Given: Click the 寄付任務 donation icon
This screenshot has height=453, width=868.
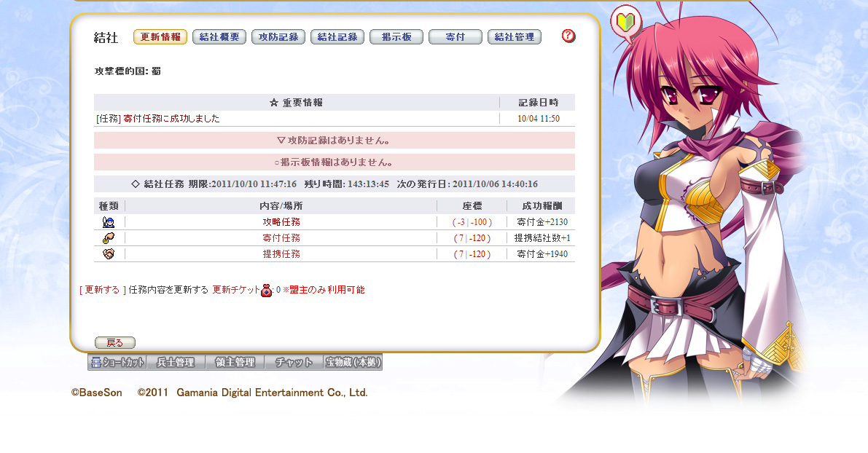Looking at the screenshot, I should 109,238.
